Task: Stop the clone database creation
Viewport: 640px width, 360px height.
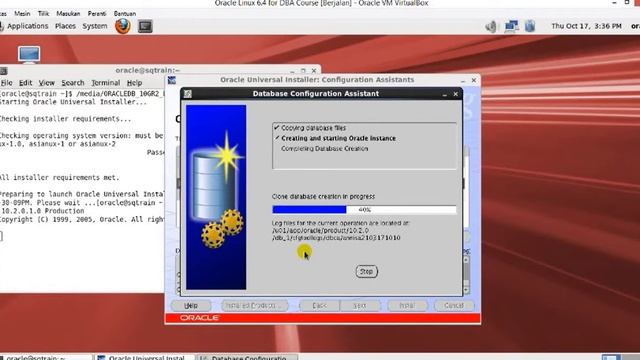Action: (x=367, y=271)
